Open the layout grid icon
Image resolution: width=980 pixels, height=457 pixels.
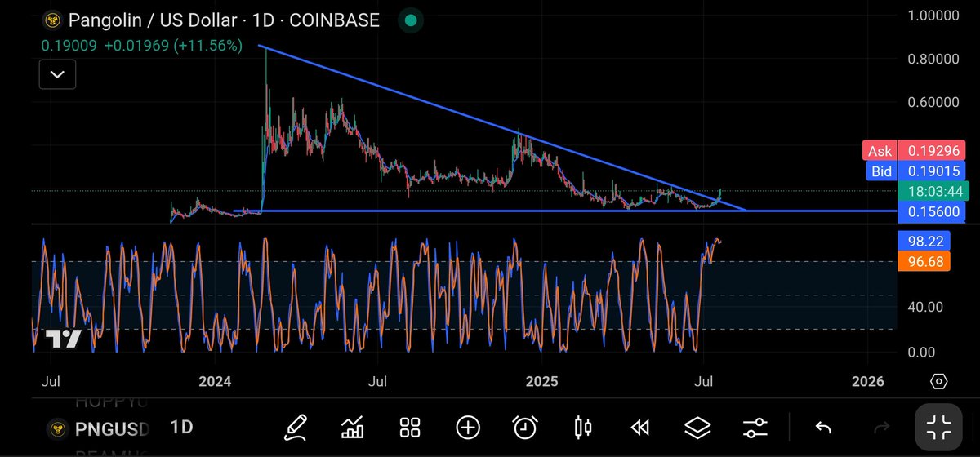[410, 426]
